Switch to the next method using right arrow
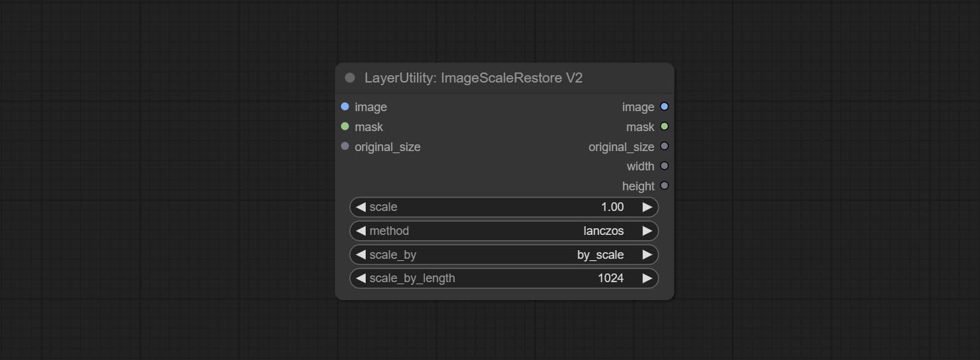The width and height of the screenshot is (980, 360). 647,231
